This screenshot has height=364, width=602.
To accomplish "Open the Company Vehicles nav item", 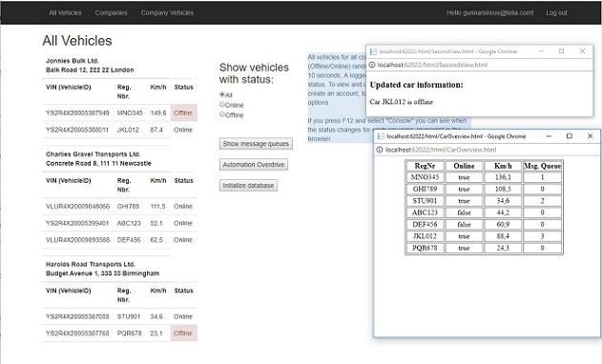I will coord(167,12).
